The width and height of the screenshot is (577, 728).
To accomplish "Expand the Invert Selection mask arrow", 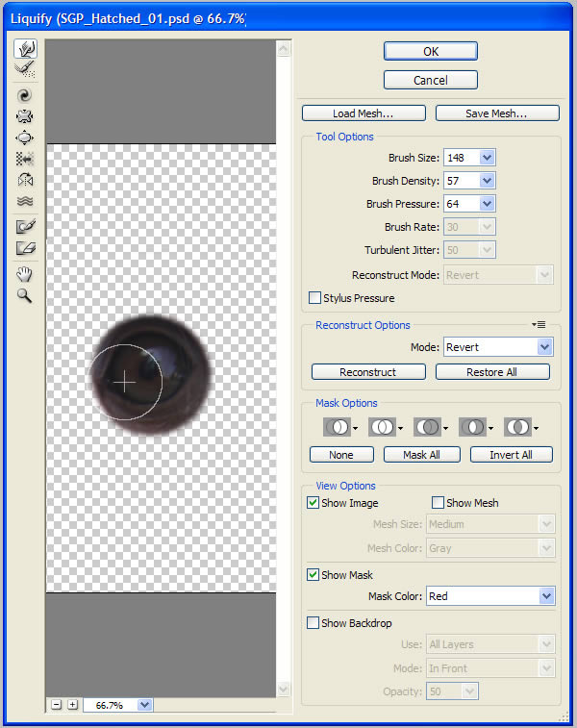I will [x=536, y=428].
